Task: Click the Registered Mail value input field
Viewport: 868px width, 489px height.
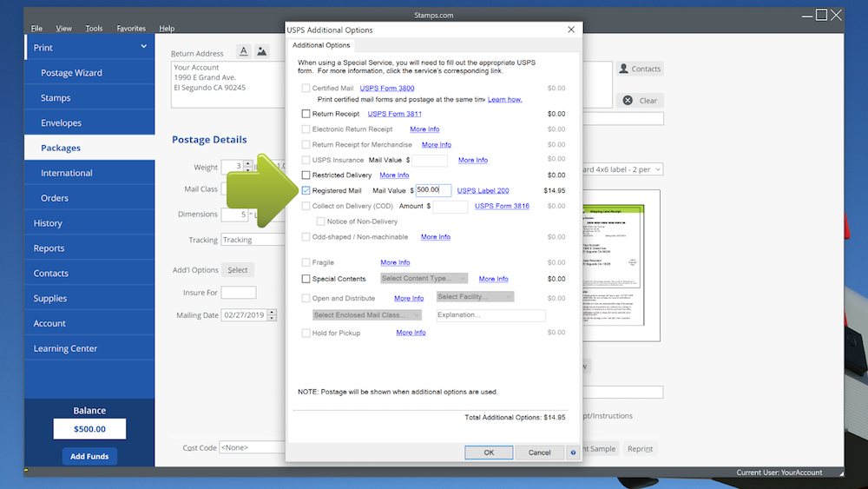Action: [433, 190]
